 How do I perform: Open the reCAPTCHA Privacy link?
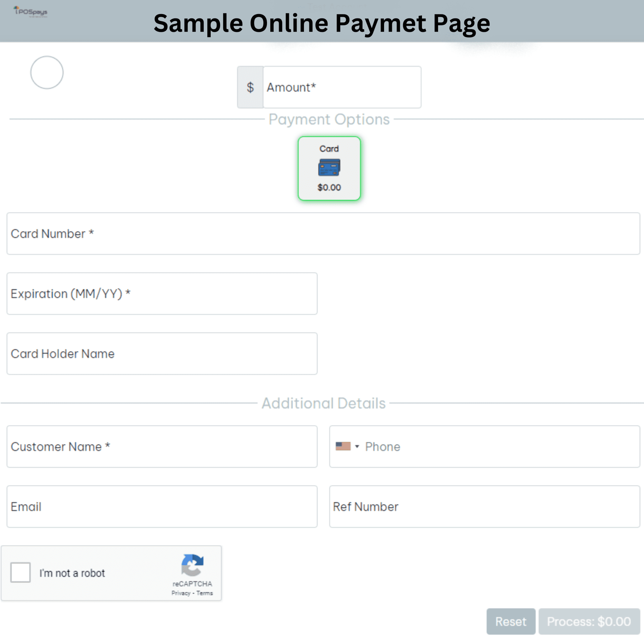[181, 593]
